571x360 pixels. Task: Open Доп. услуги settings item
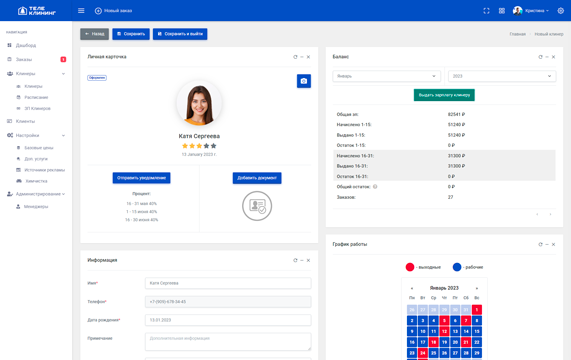36,159
